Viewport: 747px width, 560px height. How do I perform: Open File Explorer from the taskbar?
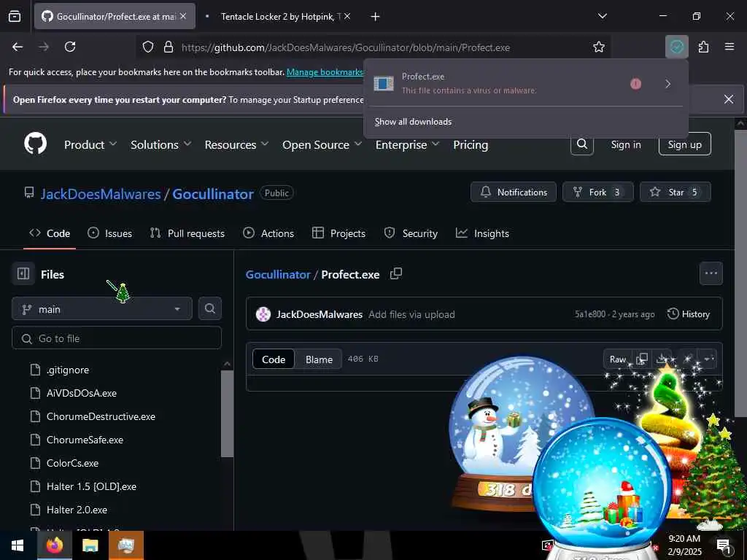coord(90,545)
